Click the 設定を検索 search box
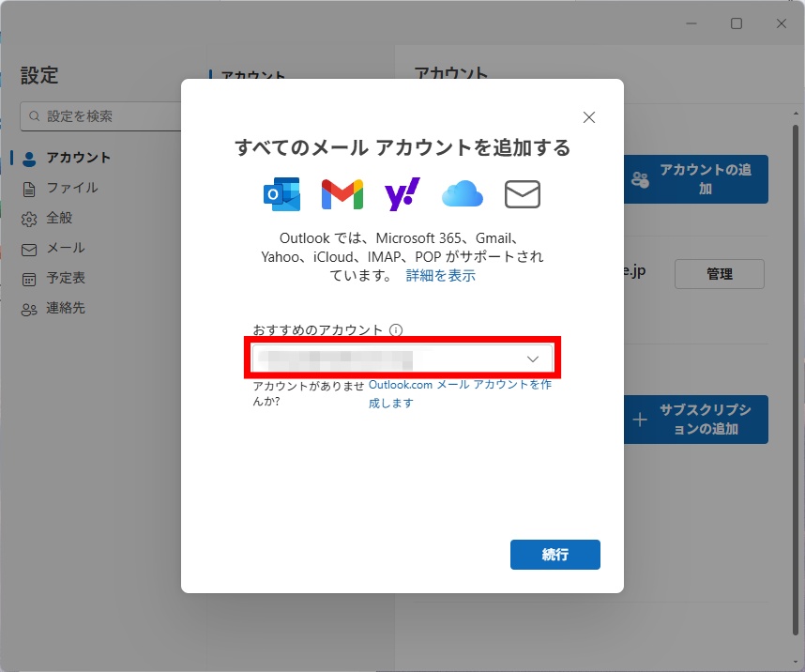The width and height of the screenshot is (805, 672). pos(103,116)
